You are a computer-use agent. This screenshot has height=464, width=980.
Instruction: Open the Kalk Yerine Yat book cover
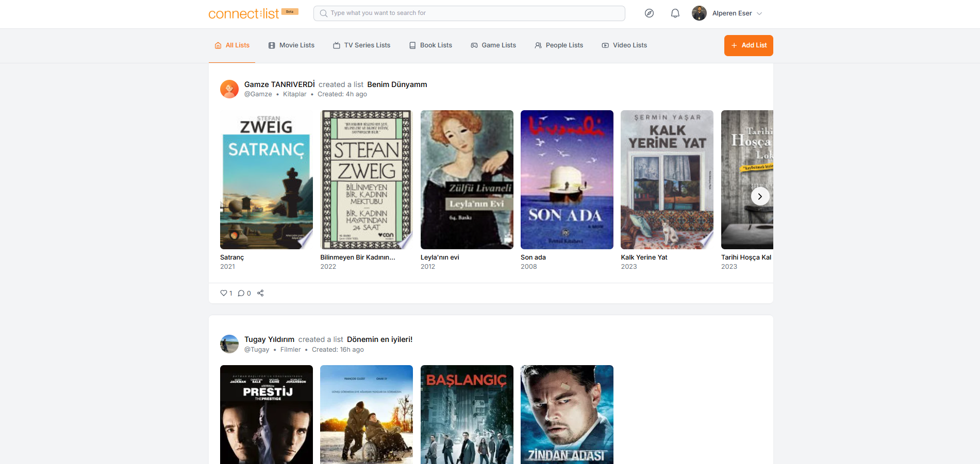(x=667, y=180)
